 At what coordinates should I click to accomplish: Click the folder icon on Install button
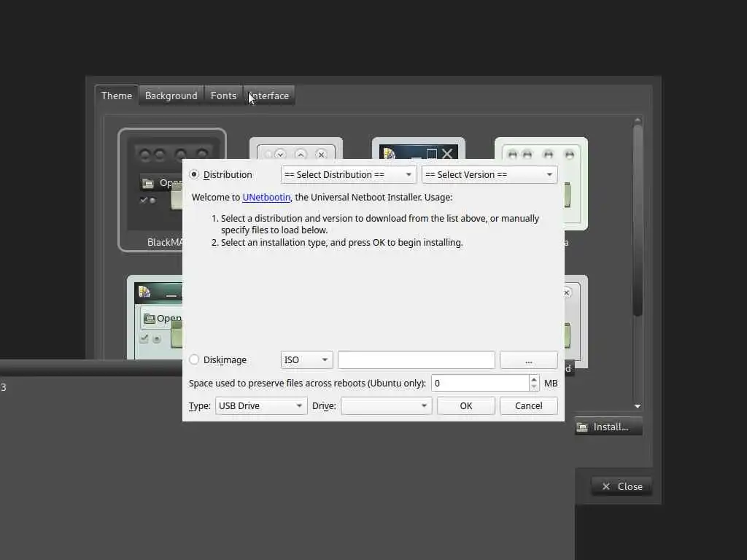[x=582, y=427]
